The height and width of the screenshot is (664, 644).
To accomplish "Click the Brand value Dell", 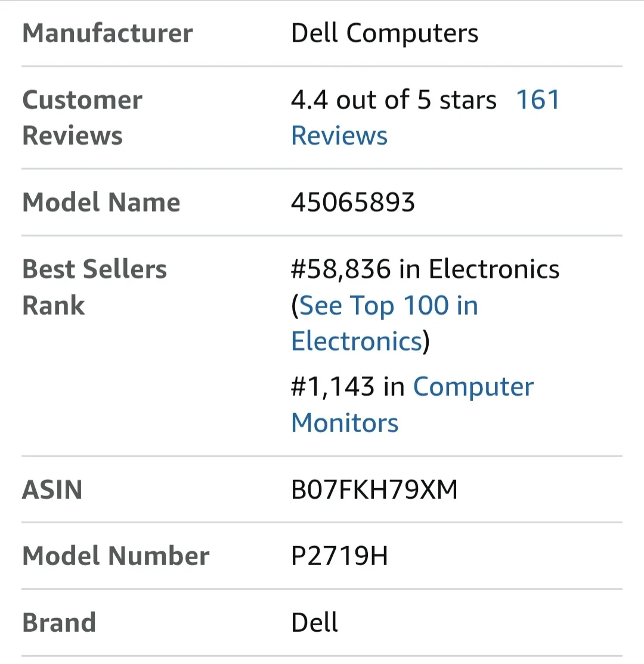I will [x=314, y=622].
